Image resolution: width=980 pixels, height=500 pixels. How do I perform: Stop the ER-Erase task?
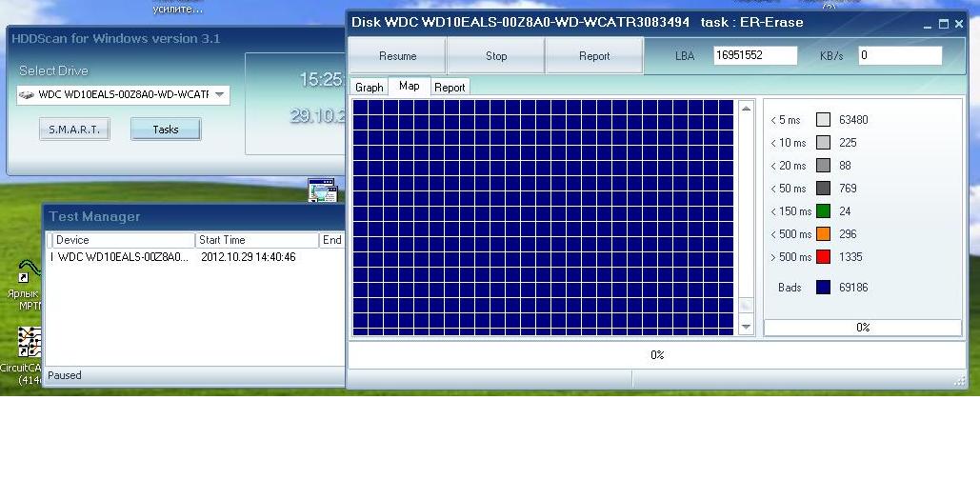pyautogui.click(x=496, y=55)
